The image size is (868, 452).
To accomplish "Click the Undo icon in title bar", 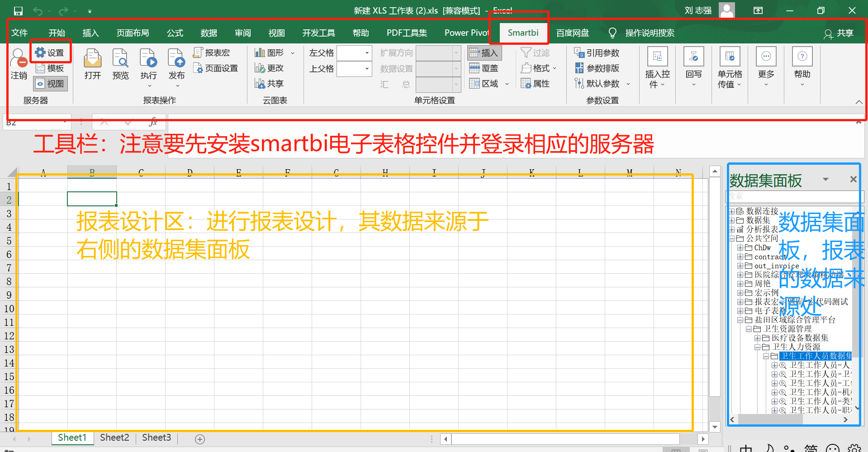I will tap(38, 11).
